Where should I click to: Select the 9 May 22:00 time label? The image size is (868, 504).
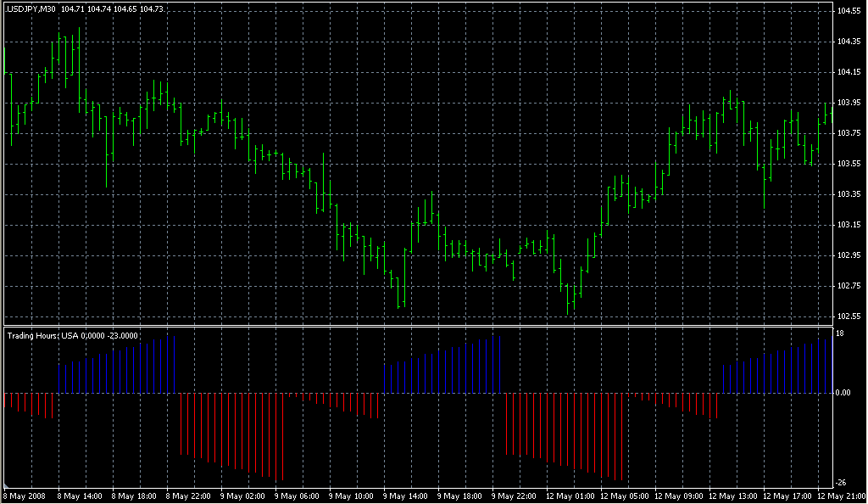point(514,496)
